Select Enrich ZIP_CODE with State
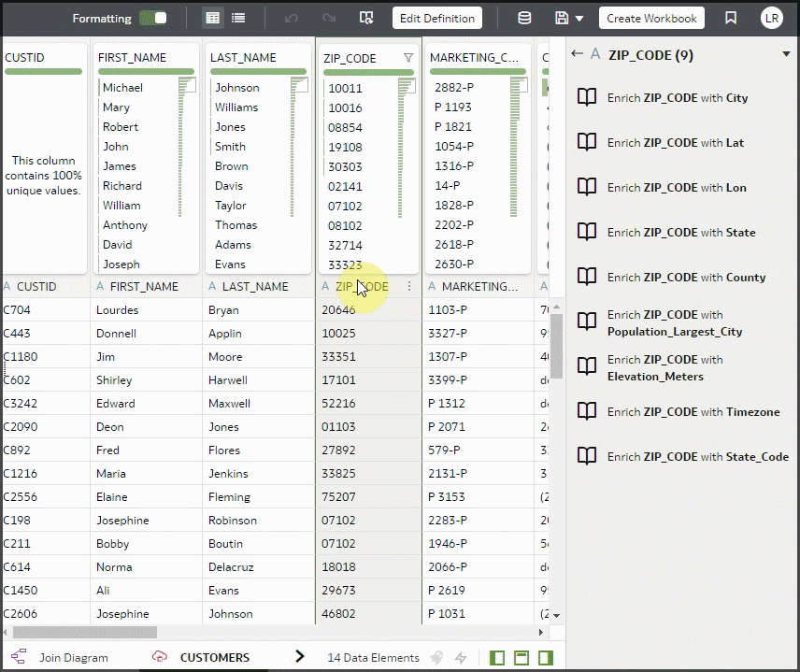 coord(681,233)
